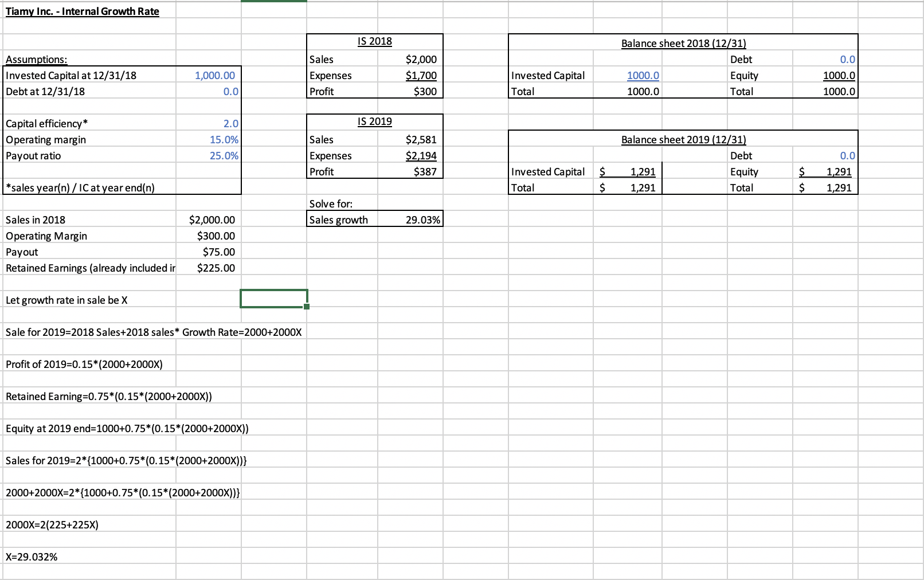This screenshot has width=924, height=580.
Task: Select the cell containing the Tiamy Inc. title
Action: coord(83,11)
